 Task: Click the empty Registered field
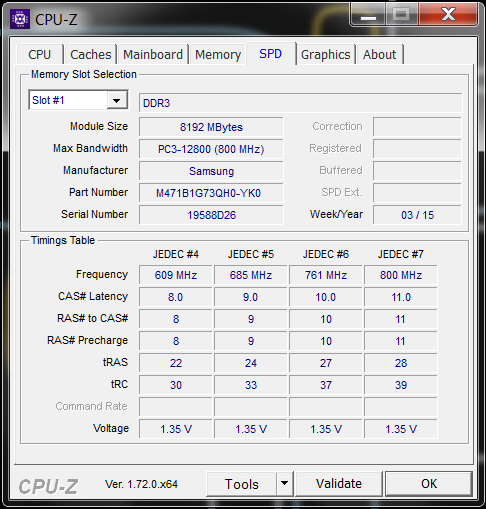417,148
